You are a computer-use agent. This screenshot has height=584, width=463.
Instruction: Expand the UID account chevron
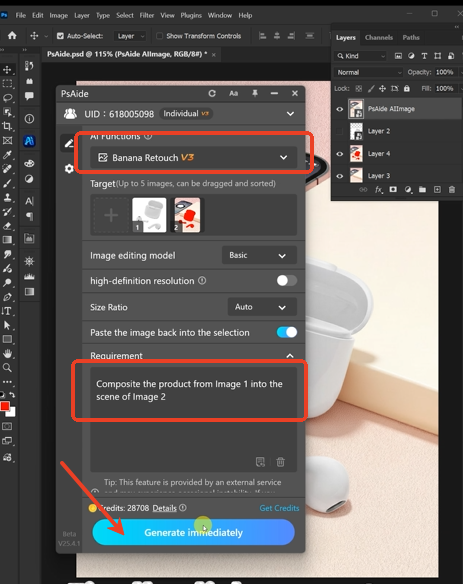[290, 114]
